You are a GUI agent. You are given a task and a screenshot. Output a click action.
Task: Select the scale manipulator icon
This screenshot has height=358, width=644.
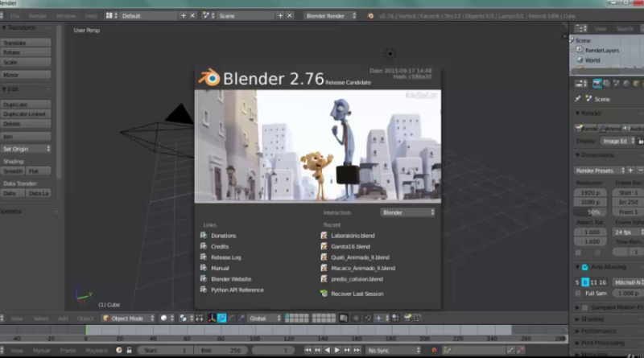[242, 318]
